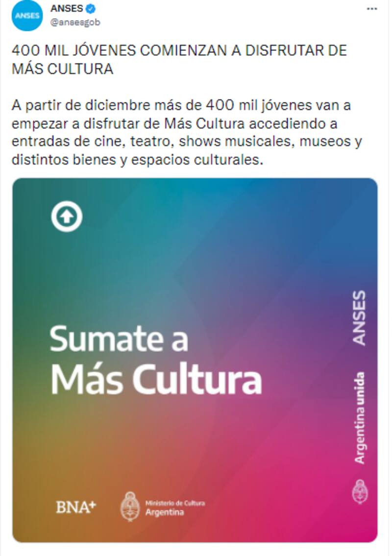Viewport: 392px width, 556px height.
Task: Click the ANSES account name
Action: 67,8
